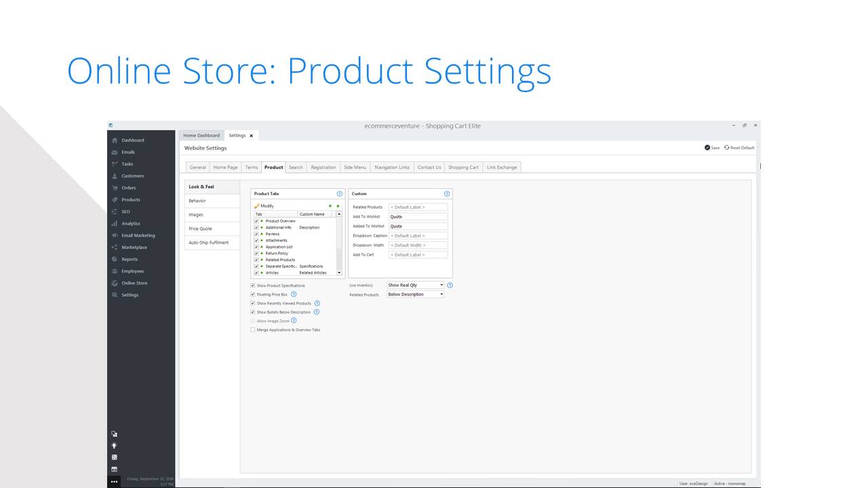Click the Product Tabs help icon

(340, 194)
